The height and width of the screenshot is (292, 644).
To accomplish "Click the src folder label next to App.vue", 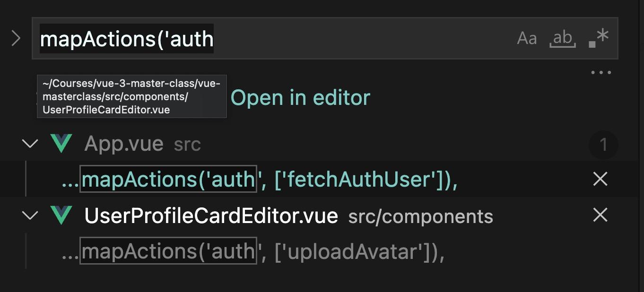I will point(187,145).
